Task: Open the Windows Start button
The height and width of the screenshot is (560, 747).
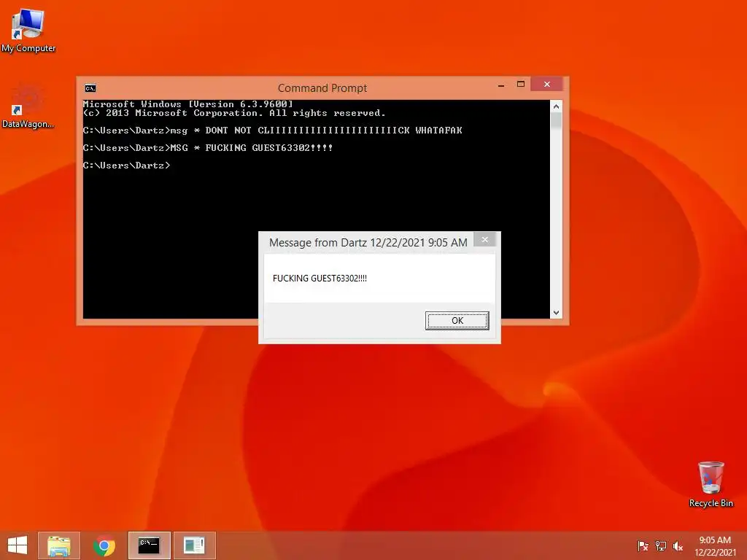Action: pos(18,545)
